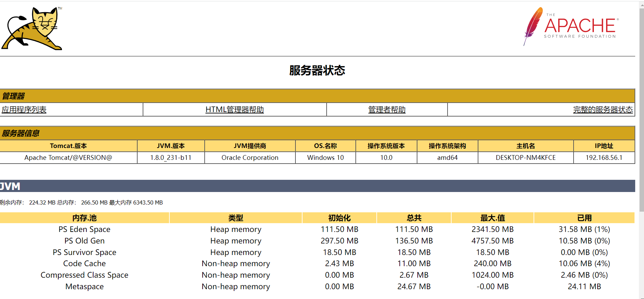Viewport: 644px width, 299px height.
Task: Click Heap memory in PS Eden Space row
Action: (236, 229)
